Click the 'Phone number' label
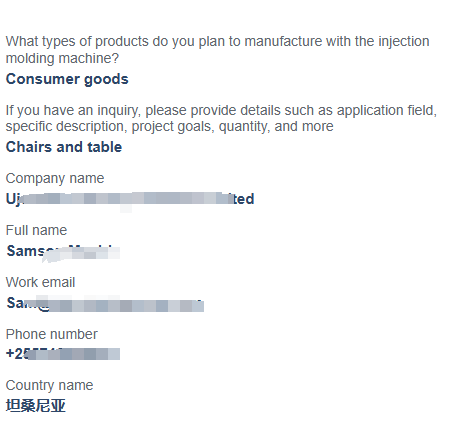 [52, 334]
